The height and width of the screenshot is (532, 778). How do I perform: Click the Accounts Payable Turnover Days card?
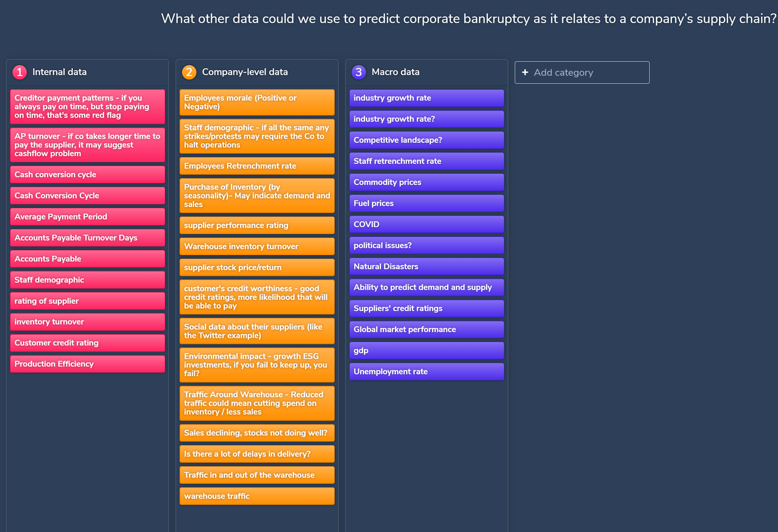tap(88, 238)
